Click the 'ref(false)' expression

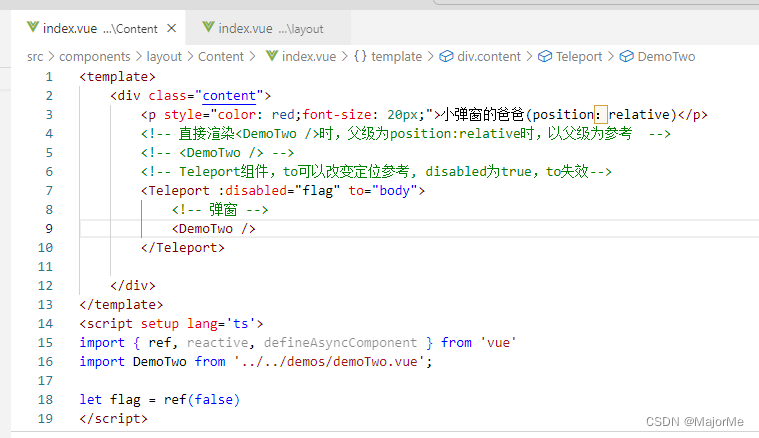pyautogui.click(x=202, y=399)
